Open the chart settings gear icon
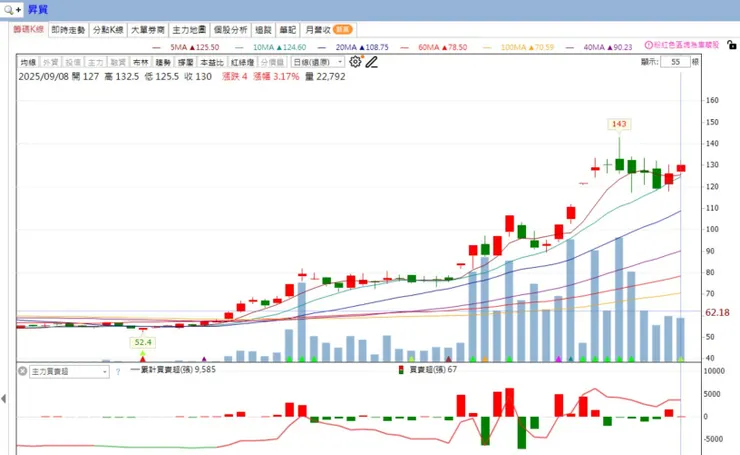 tap(355, 61)
